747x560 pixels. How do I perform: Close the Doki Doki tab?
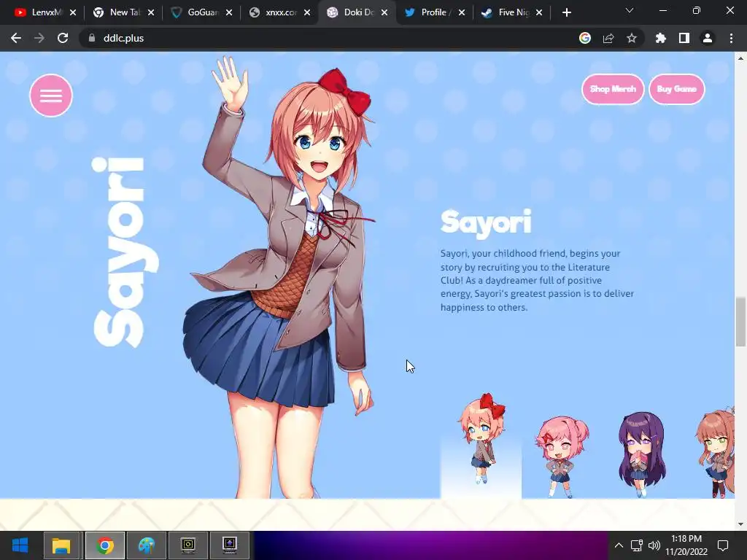point(384,12)
